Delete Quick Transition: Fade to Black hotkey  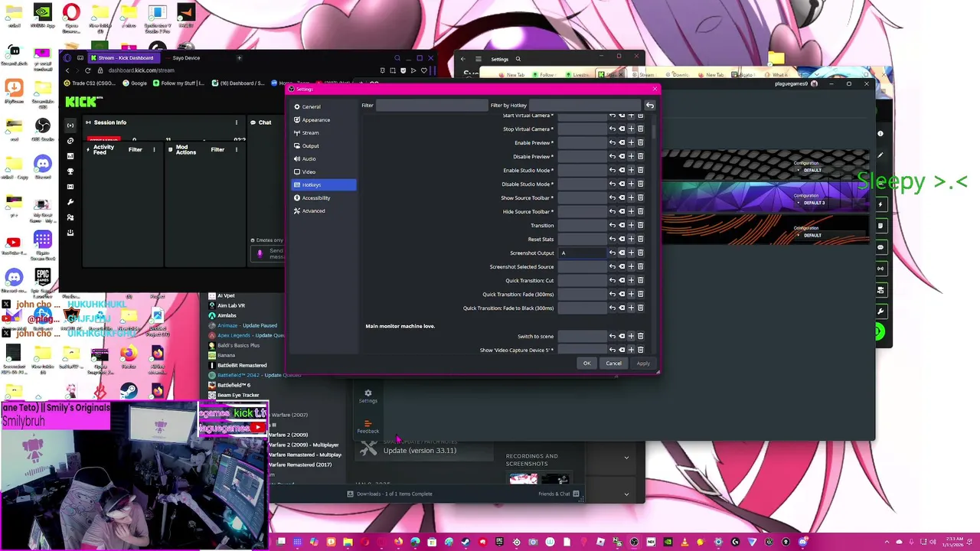coord(640,308)
